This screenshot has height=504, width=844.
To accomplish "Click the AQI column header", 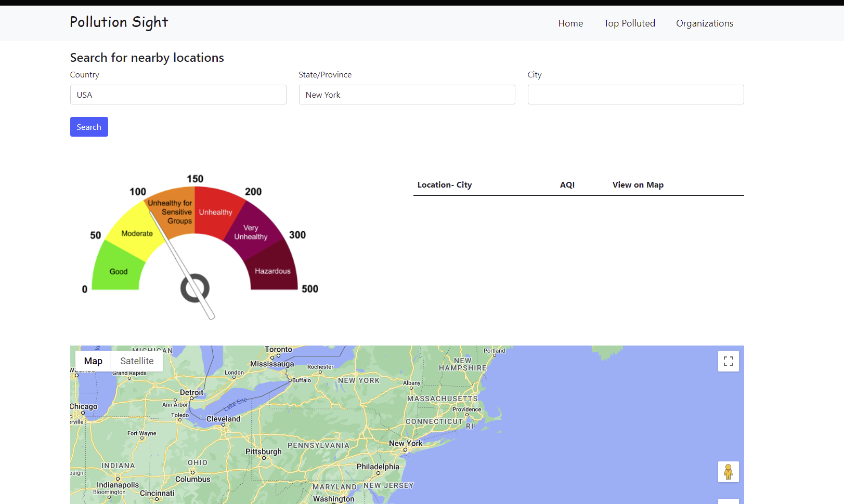I will click(x=567, y=185).
